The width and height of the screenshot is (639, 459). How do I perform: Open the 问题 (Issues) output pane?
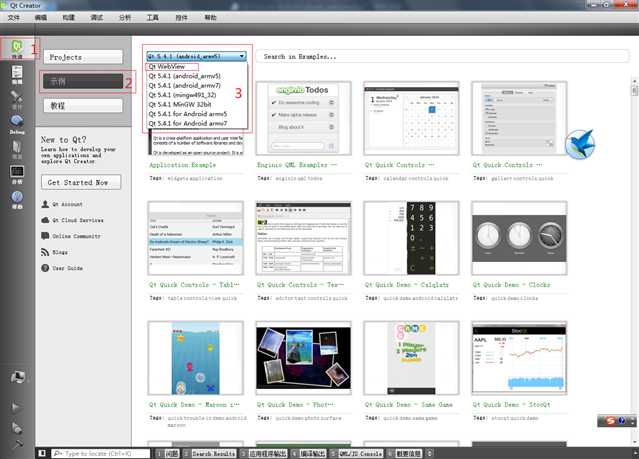tap(168, 453)
